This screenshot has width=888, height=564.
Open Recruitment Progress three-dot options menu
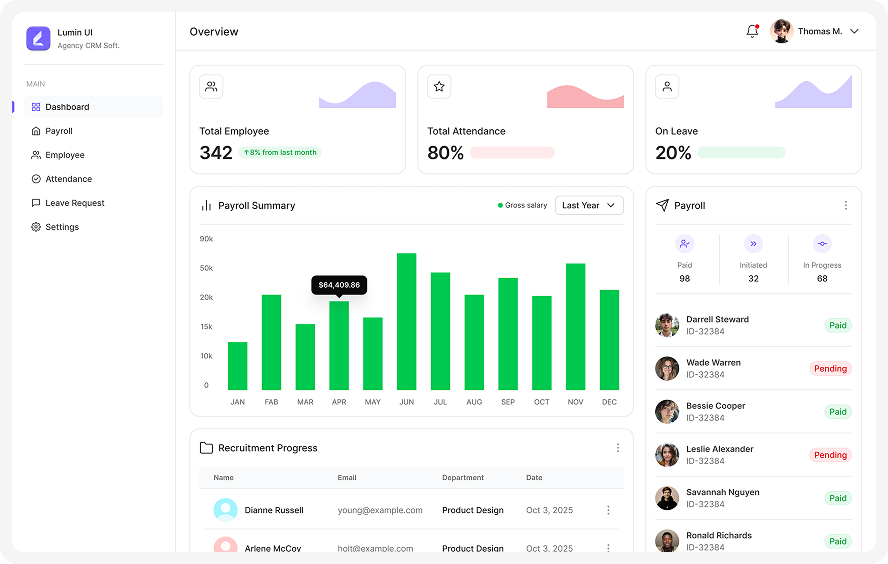point(617,448)
